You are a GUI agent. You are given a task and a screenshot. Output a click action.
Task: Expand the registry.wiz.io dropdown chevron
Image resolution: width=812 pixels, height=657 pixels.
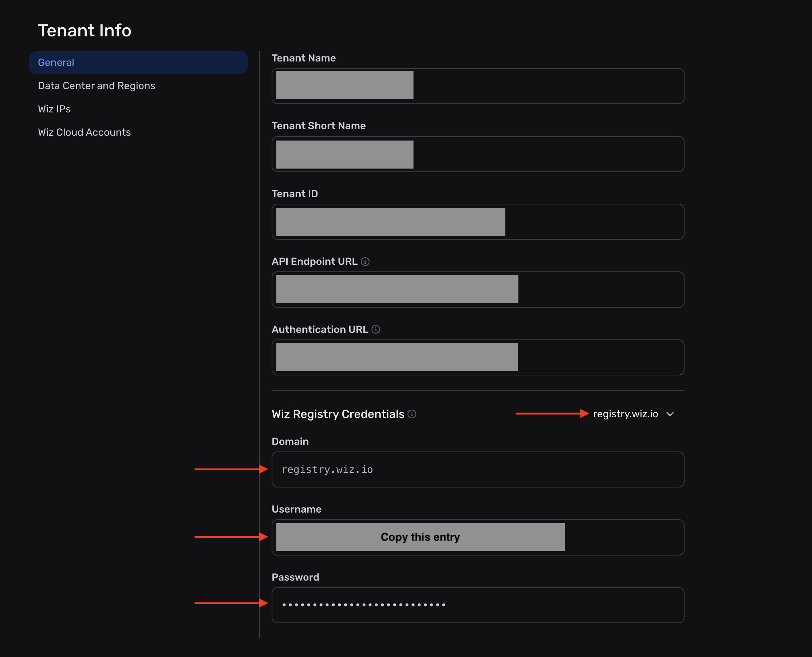coord(670,414)
